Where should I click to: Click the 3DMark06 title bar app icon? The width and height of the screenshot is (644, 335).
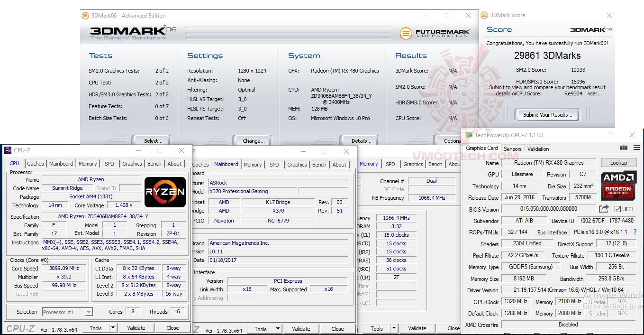tap(85, 16)
